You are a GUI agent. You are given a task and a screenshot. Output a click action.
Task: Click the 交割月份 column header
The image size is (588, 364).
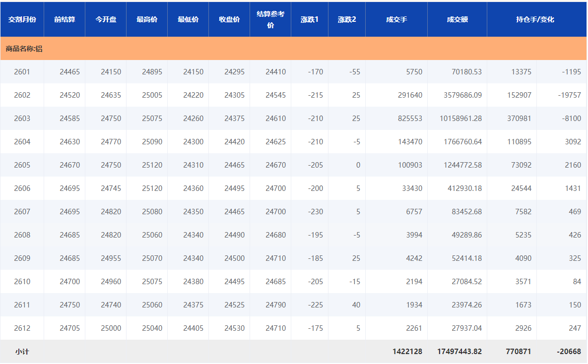(x=22, y=19)
